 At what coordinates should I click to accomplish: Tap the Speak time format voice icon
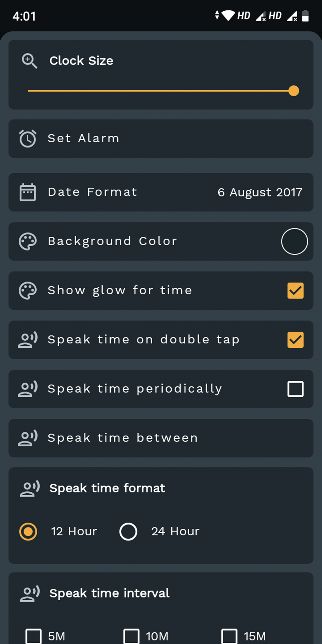coord(30,488)
